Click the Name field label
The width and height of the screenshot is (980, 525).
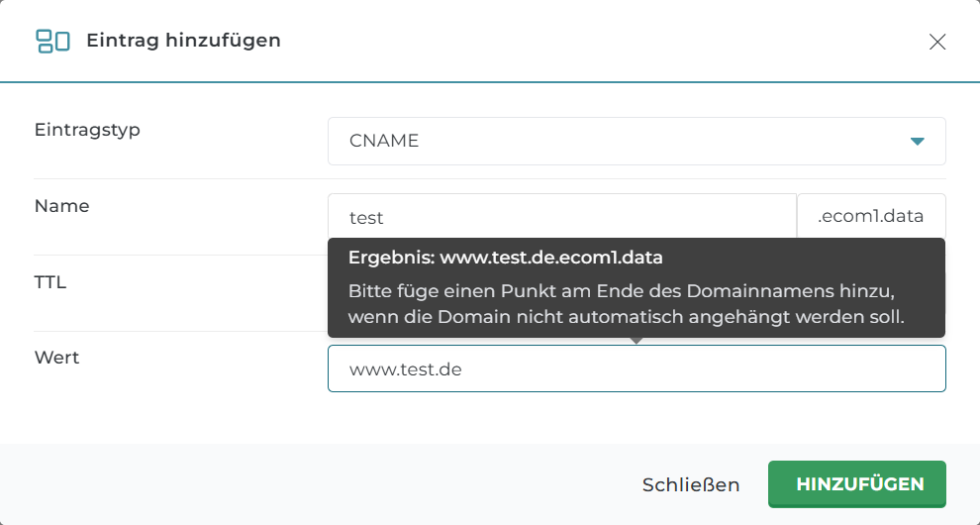point(61,206)
